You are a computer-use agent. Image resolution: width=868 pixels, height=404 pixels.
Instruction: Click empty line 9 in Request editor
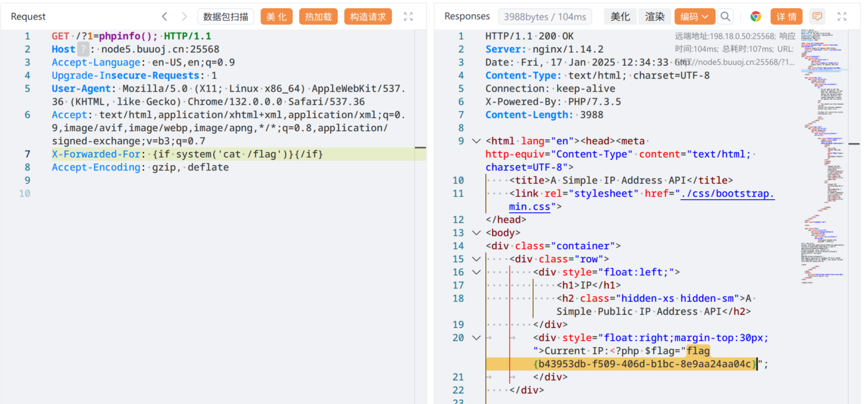(x=233, y=180)
